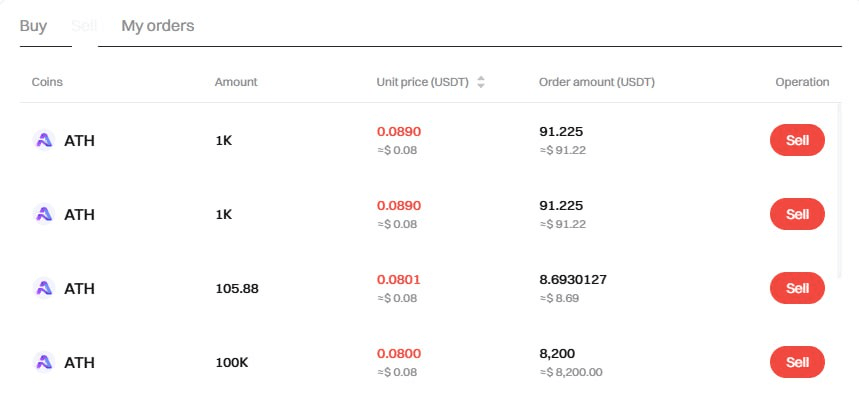Click the ATH coin icon in first row
This screenshot has width=859, height=398.
point(44,141)
